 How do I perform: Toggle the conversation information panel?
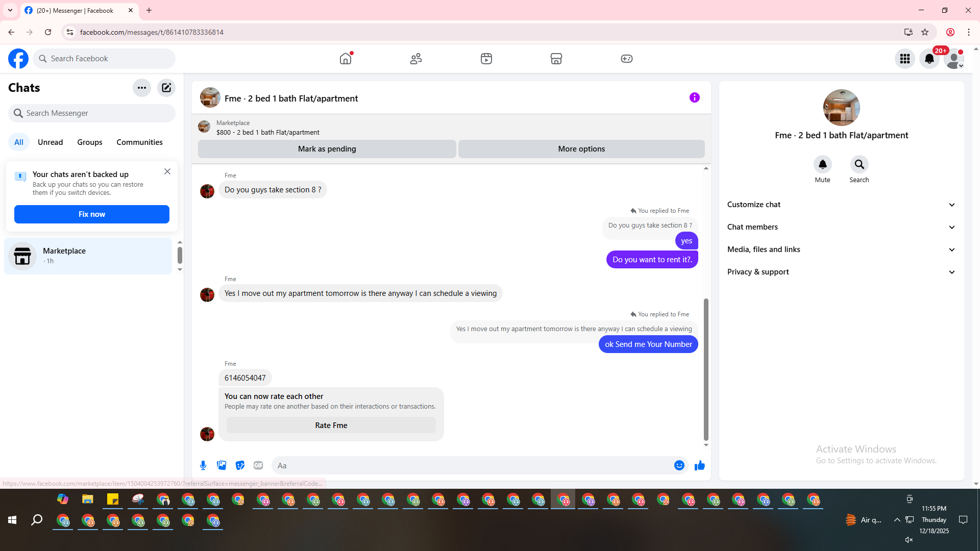(694, 97)
